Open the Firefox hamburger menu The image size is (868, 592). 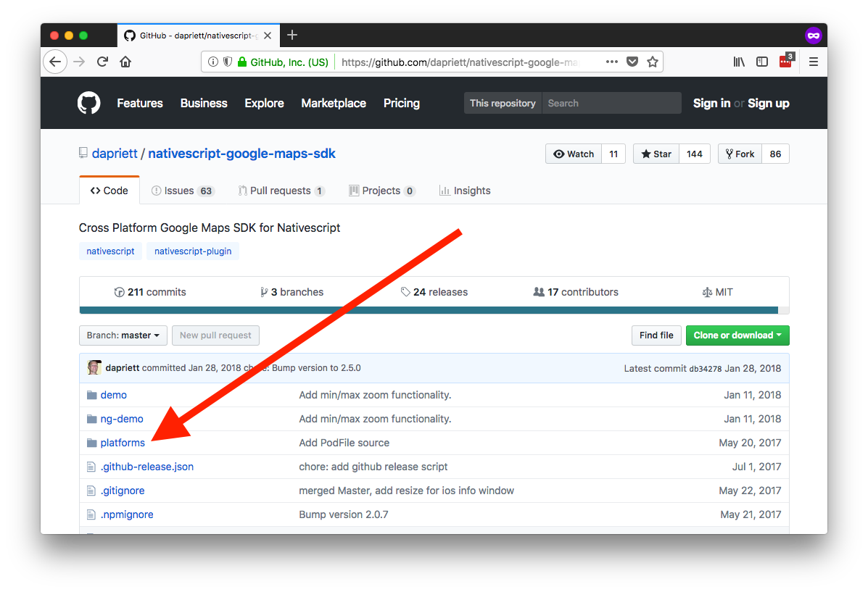tap(813, 62)
